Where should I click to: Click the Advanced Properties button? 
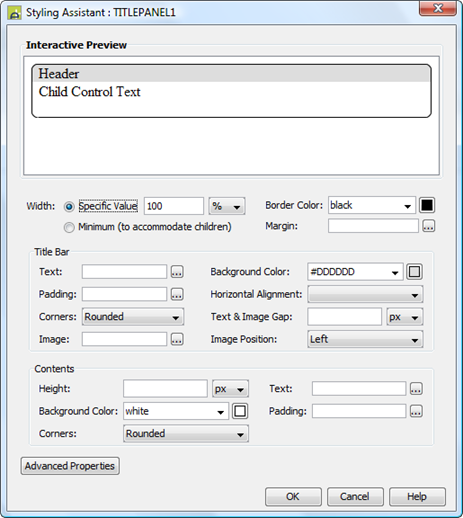pos(70,466)
